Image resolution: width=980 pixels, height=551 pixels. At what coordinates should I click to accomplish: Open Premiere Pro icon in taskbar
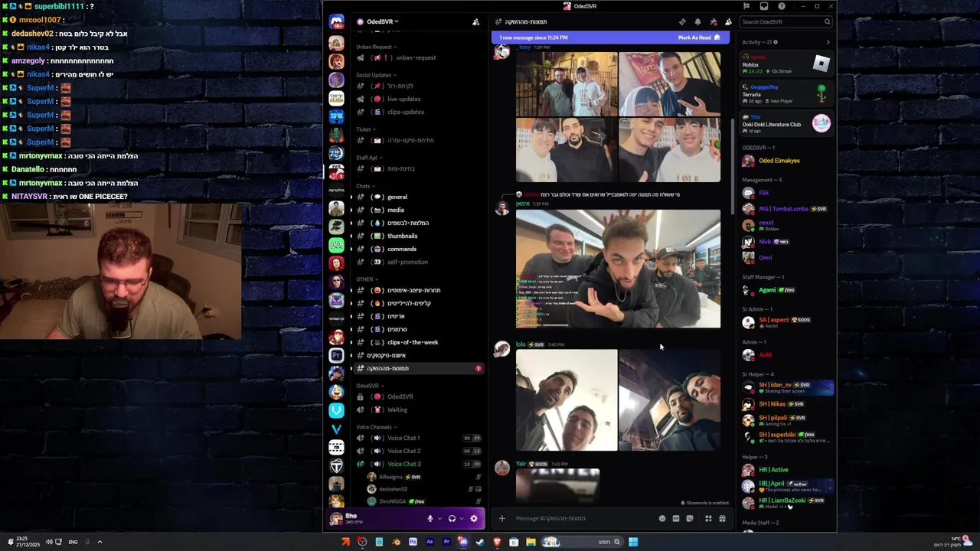tap(446, 542)
